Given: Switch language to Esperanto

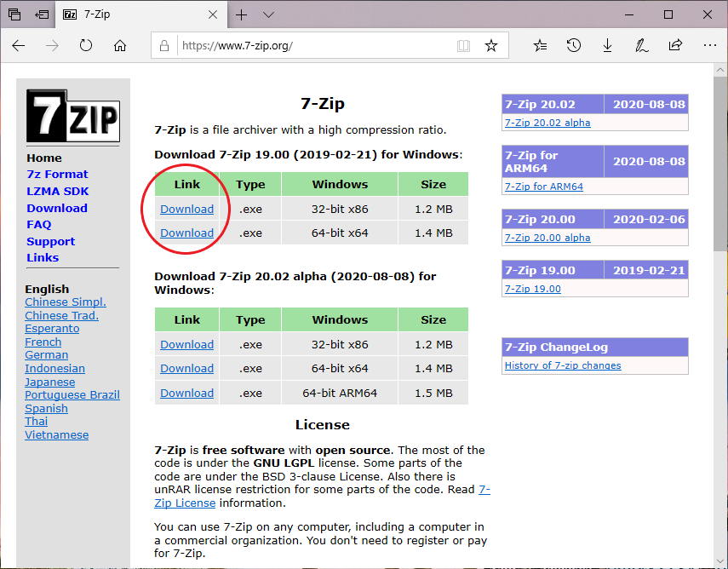Looking at the screenshot, I should [x=52, y=329].
